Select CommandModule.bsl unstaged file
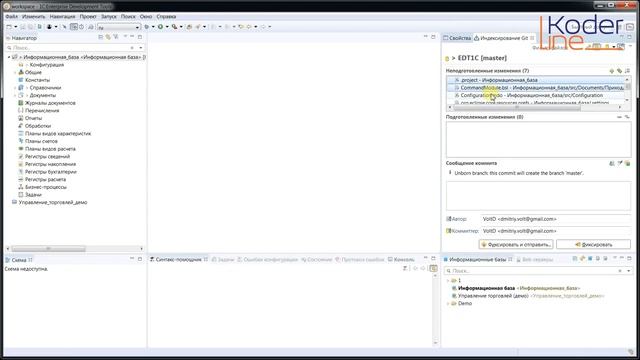The image size is (640, 360). 536,88
